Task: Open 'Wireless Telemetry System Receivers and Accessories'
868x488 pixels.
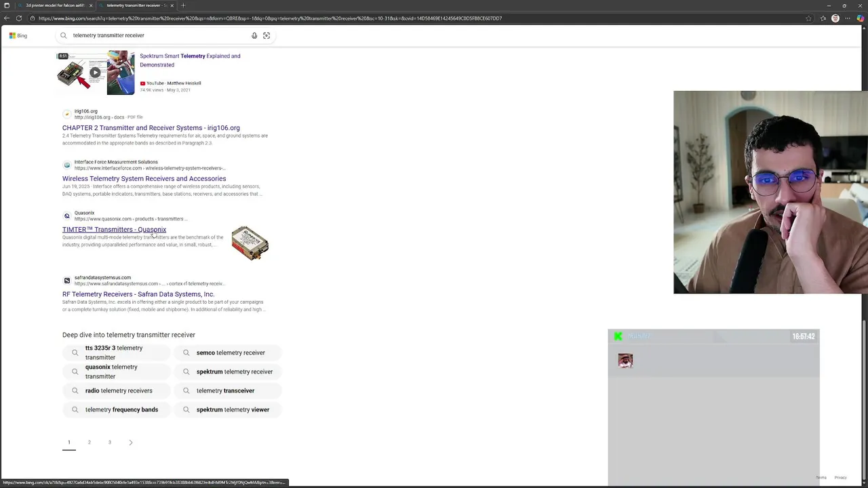Action: (x=144, y=178)
